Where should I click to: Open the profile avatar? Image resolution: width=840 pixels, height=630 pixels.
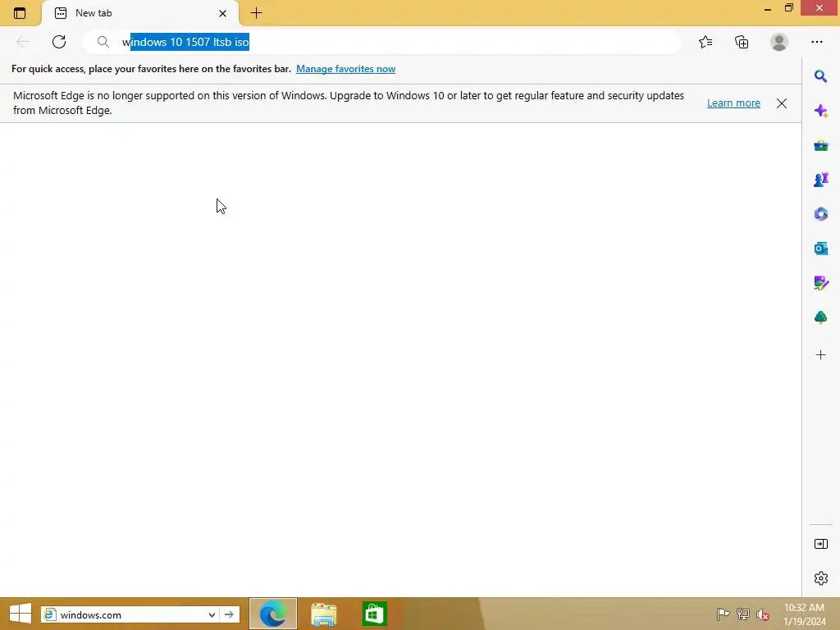[x=779, y=42]
